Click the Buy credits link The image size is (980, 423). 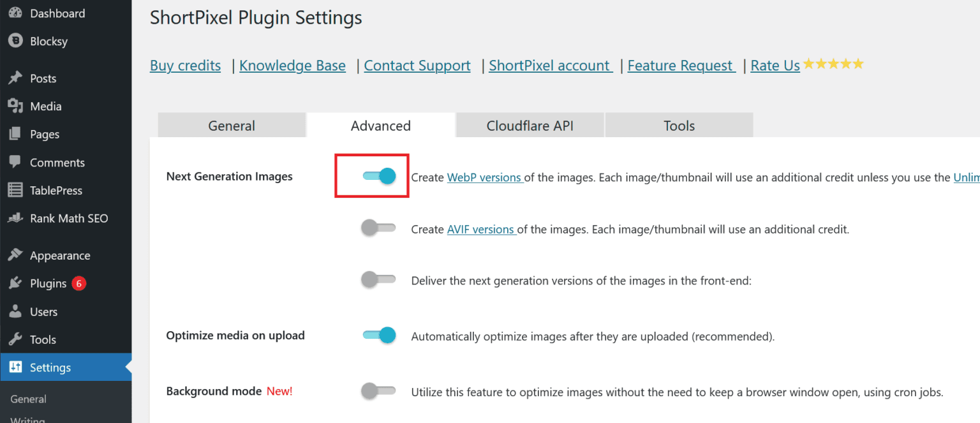point(185,65)
